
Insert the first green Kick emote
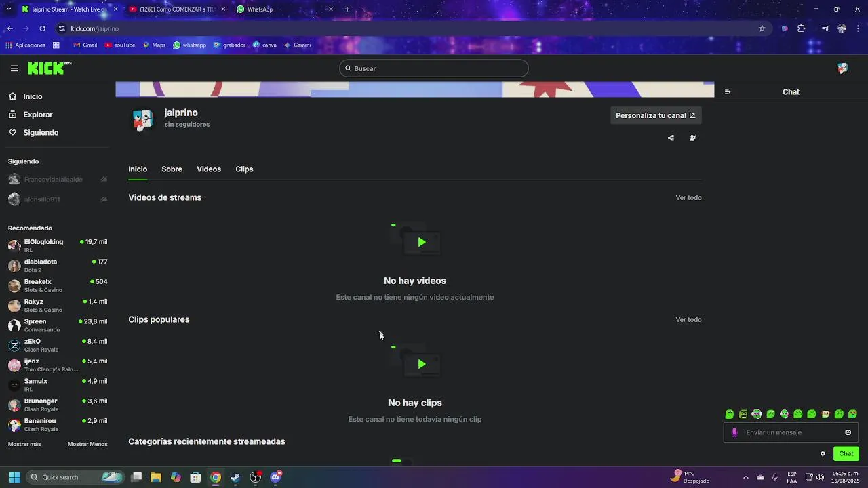coord(730,414)
